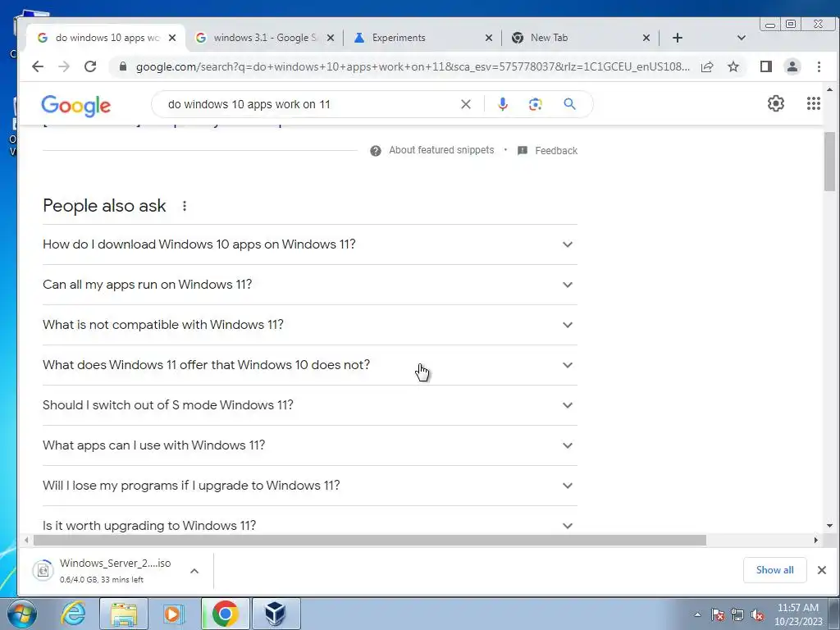
Task: Open download options for Windows_Server iso
Action: 194,571
